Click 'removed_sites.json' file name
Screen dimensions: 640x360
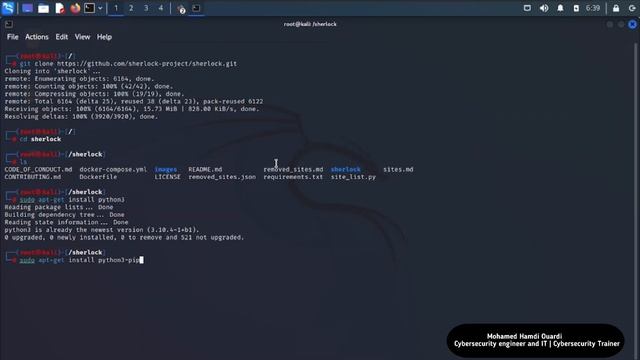tap(222, 177)
